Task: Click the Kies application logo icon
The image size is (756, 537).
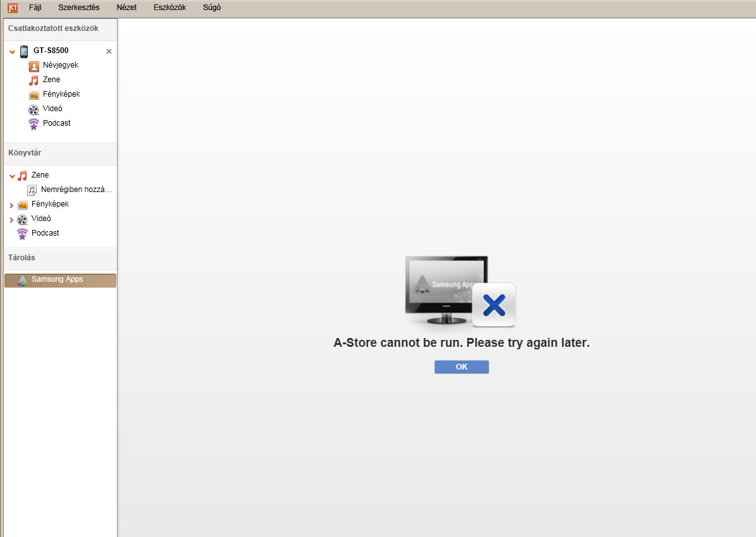Action: (13, 8)
